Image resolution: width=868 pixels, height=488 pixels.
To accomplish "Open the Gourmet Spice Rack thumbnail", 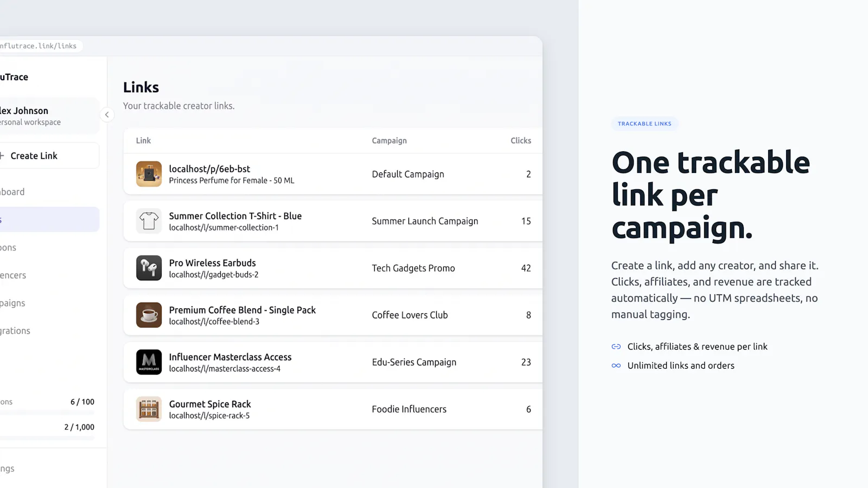I will click(x=149, y=409).
